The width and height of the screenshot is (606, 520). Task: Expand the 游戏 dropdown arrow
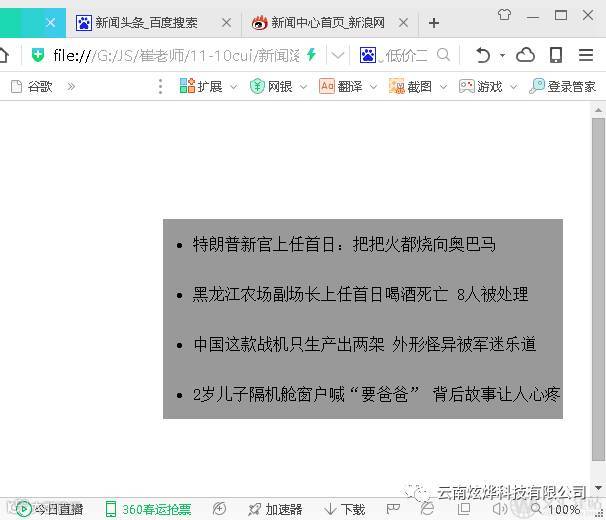(514, 87)
